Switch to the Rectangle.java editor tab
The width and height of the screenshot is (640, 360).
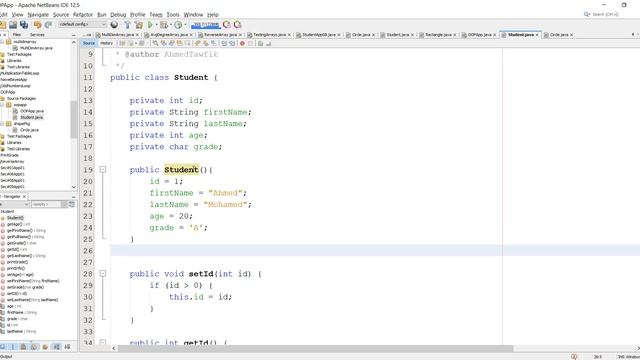438,35
